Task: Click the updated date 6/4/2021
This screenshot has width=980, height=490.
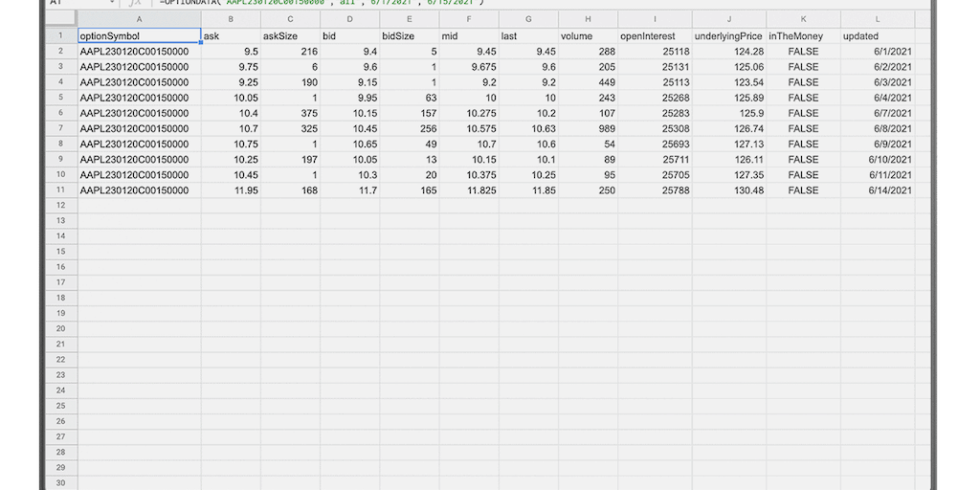Action: 878,98
